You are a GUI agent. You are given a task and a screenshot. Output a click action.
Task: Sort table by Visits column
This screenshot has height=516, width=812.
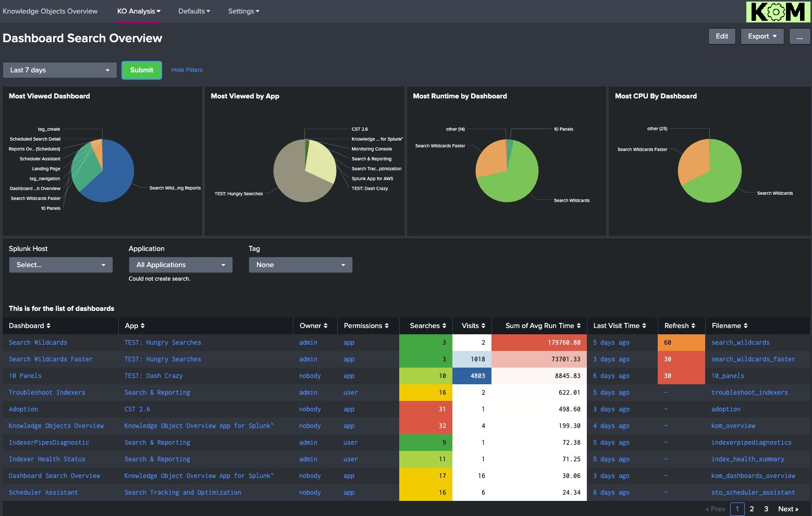[473, 325]
